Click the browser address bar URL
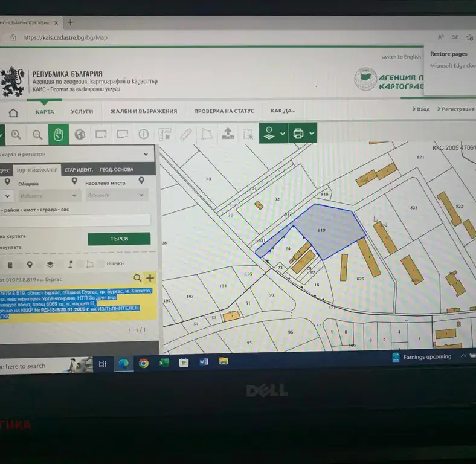Screen dimensions: 476x464 [x=65, y=37]
